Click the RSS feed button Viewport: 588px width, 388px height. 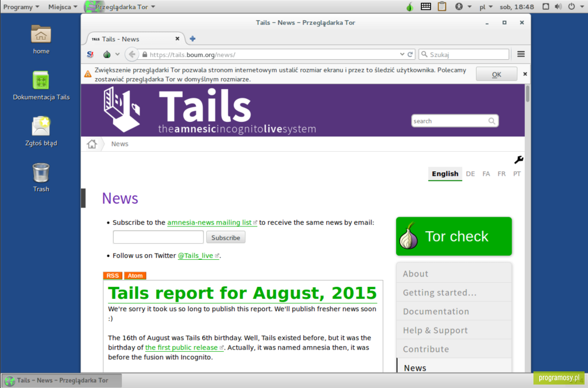(x=113, y=275)
